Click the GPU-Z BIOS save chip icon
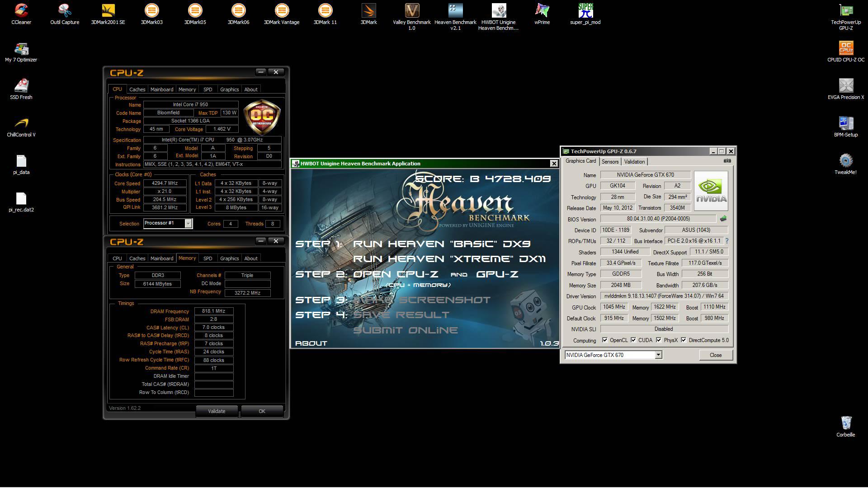 coord(723,219)
